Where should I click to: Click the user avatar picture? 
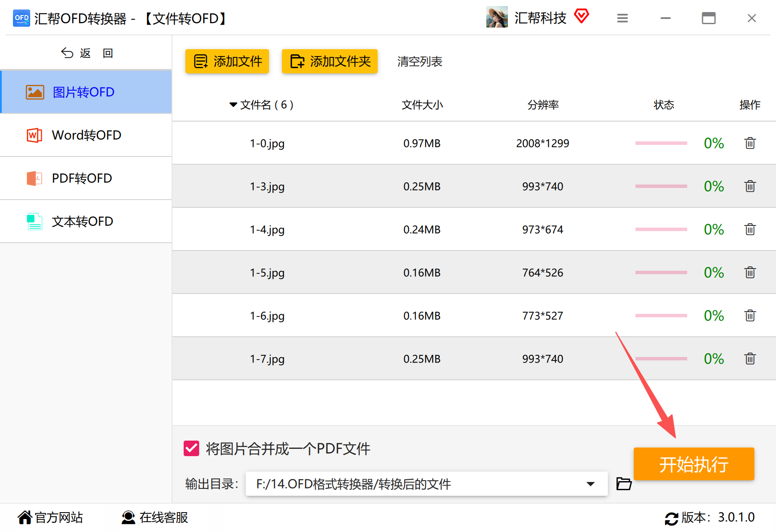tap(497, 17)
